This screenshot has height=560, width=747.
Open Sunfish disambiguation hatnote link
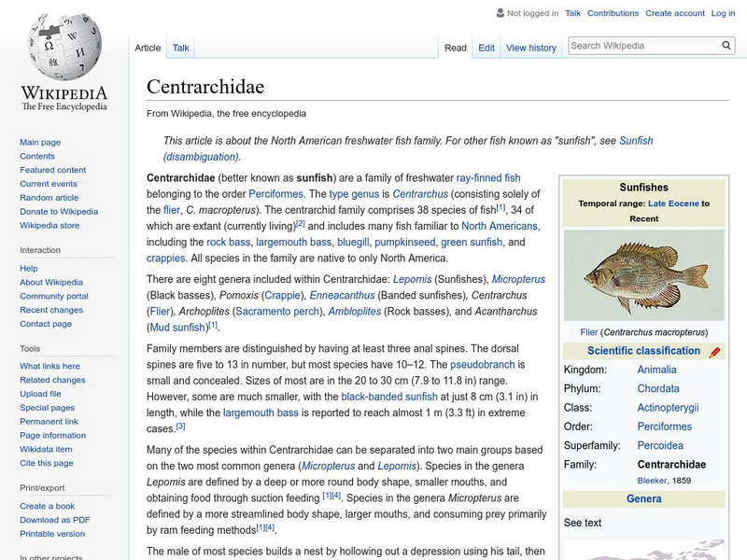(x=636, y=141)
